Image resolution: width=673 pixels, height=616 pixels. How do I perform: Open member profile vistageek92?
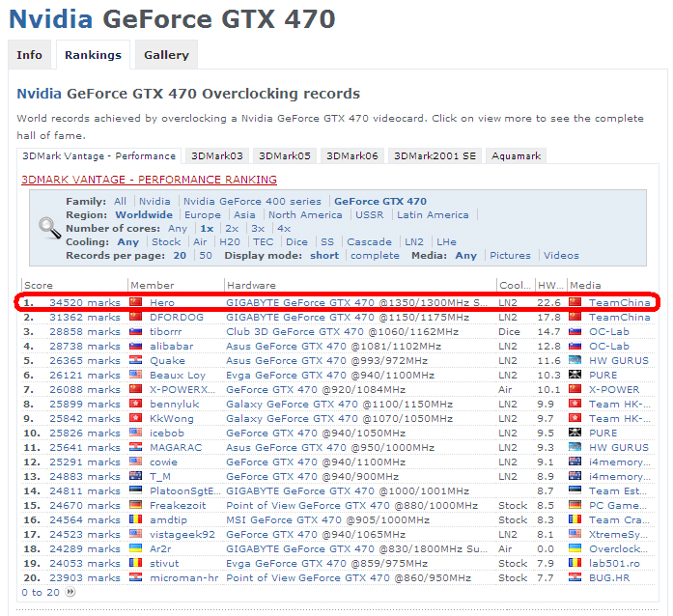[x=182, y=534]
